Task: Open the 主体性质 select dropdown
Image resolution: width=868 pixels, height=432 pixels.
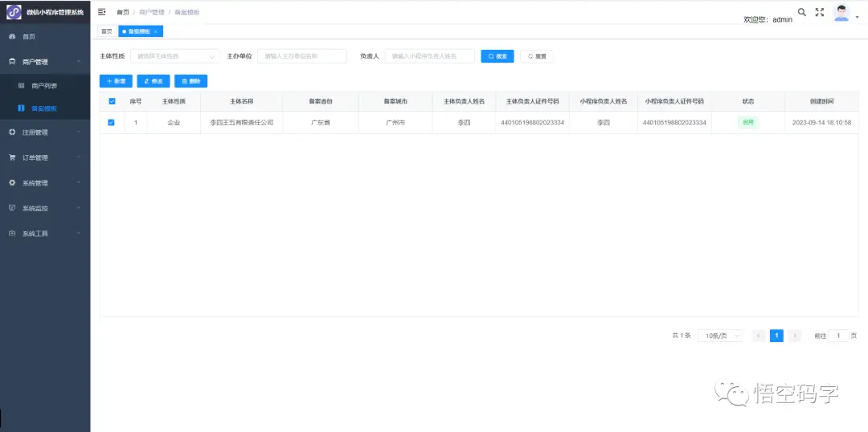Action: 175,56
